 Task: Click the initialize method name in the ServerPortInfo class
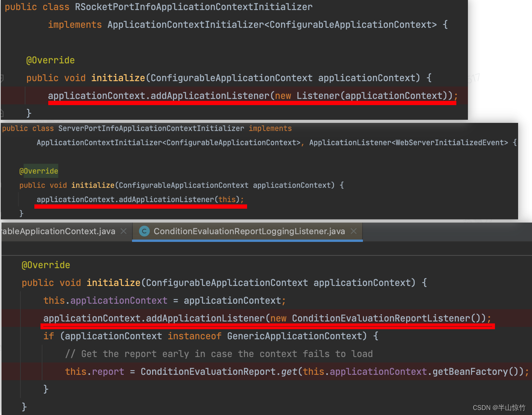tap(93, 185)
